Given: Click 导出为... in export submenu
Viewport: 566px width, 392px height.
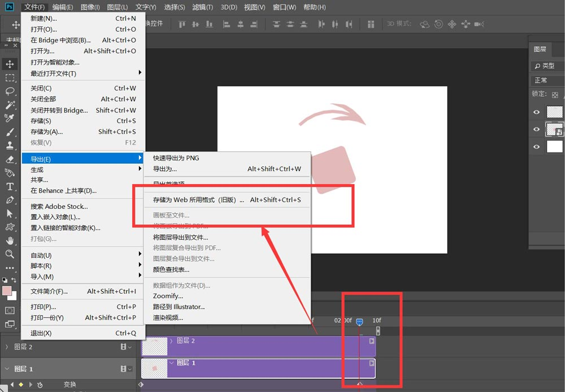Looking at the screenshot, I should click(x=227, y=168).
